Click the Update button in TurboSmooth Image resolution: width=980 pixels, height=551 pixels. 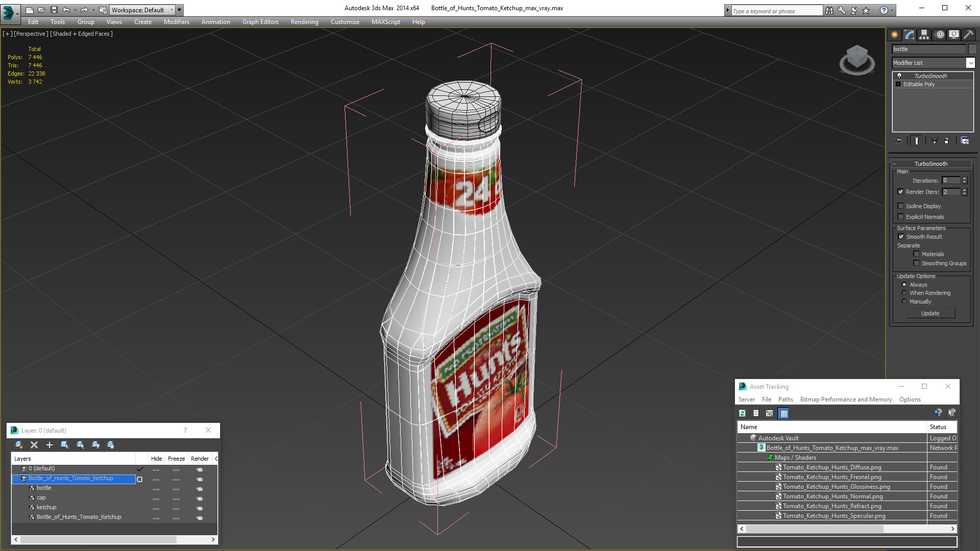(x=930, y=313)
